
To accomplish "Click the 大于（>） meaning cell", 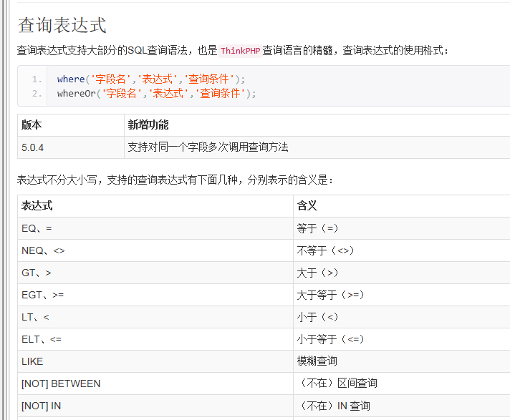I will pyautogui.click(x=318, y=273).
